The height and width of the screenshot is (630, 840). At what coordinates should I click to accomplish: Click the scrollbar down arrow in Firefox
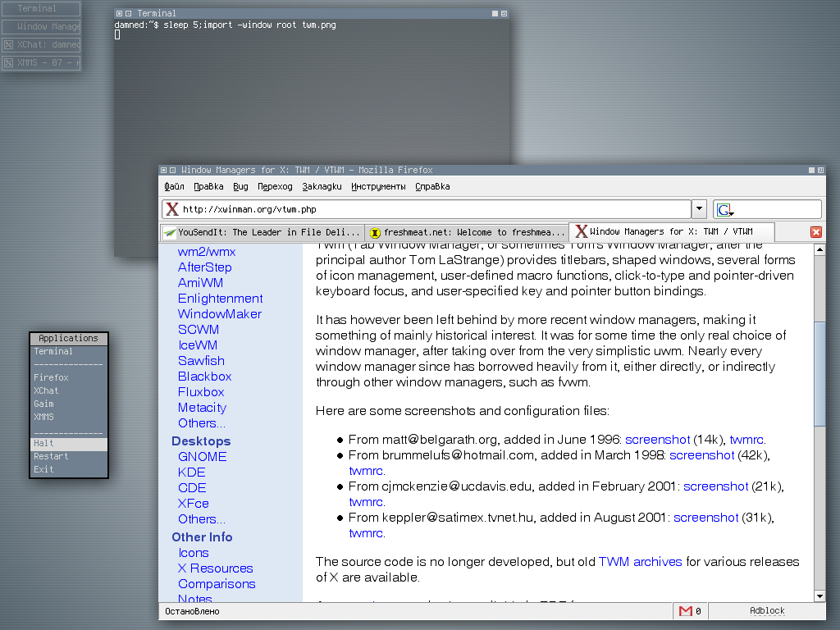coord(819,596)
